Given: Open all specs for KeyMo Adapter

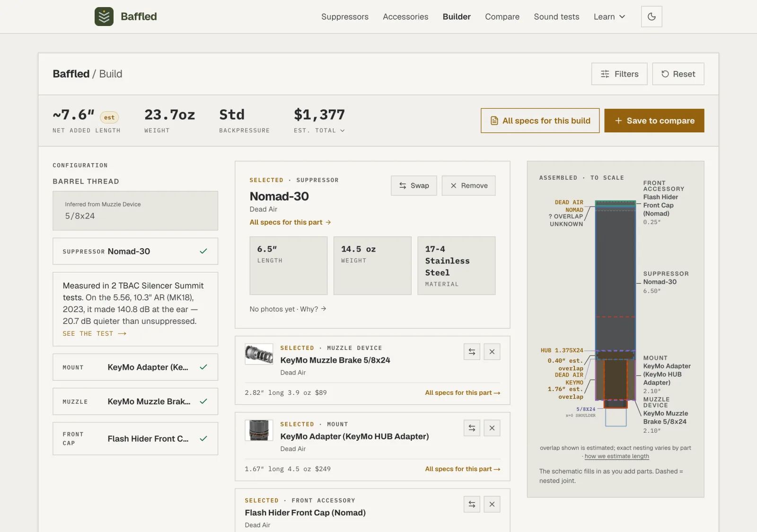Looking at the screenshot, I should coord(462,469).
